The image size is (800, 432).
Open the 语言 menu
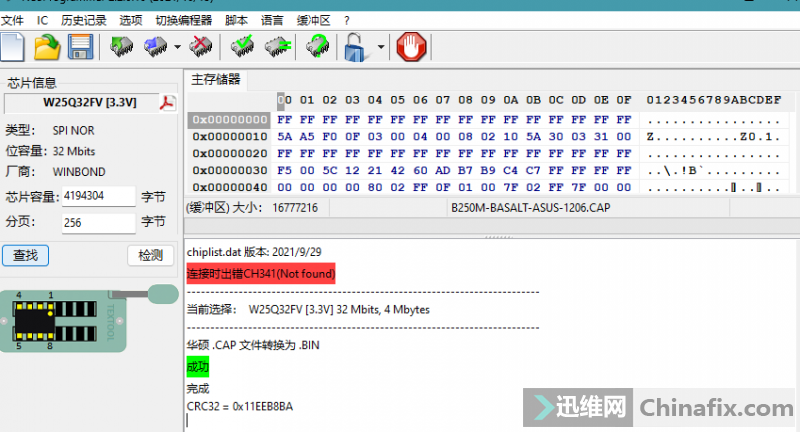coord(272,20)
